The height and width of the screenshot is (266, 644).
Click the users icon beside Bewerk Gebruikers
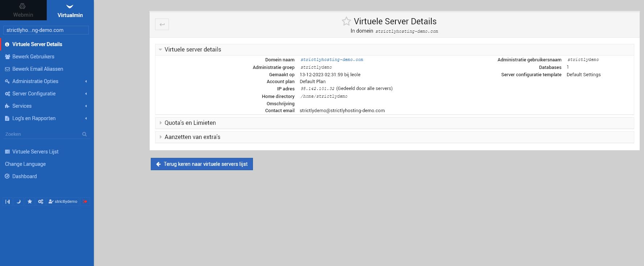(7, 57)
